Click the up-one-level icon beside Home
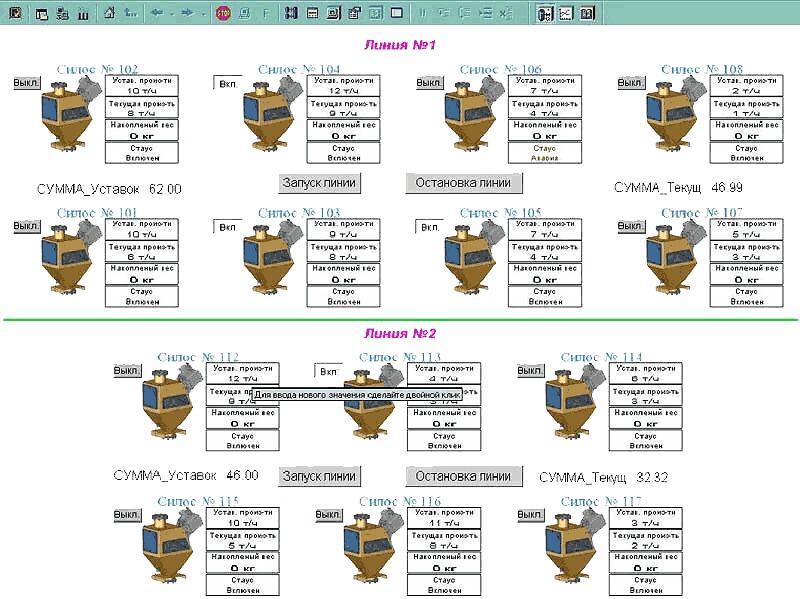Viewport: 800px width, 599px height. tap(131, 14)
